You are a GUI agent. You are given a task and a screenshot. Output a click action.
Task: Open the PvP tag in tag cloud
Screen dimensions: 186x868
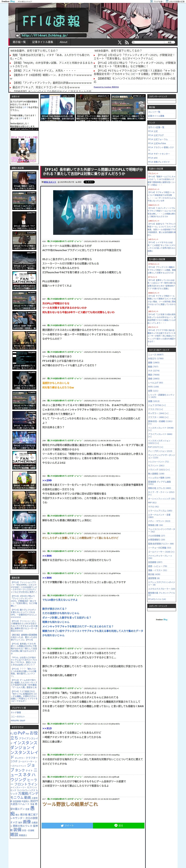(21, 733)
